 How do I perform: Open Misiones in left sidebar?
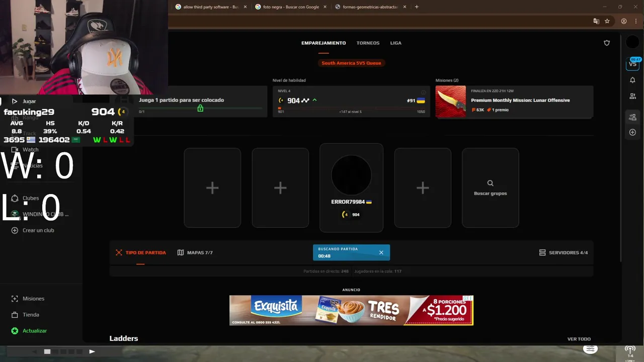point(33,299)
